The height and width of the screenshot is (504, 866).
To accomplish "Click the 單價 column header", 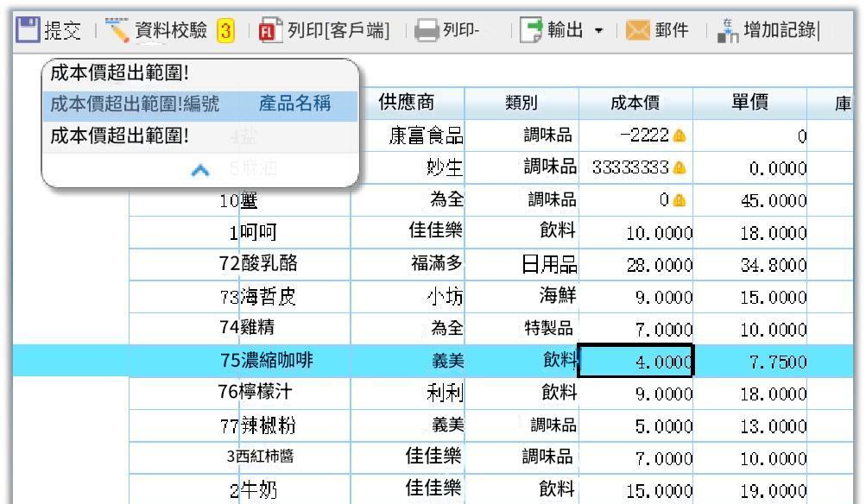I will 749,103.
